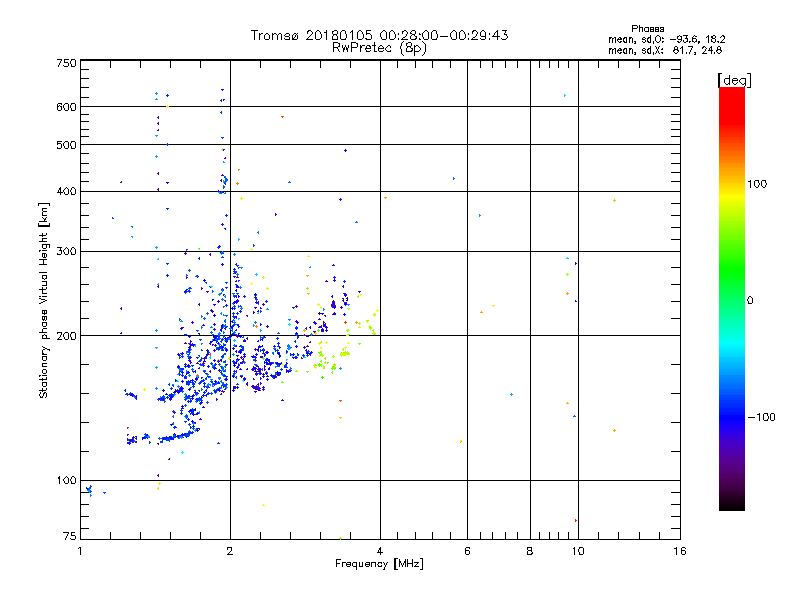Click x-axis tick label '4'
The height and width of the screenshot is (600, 800).
click(380, 551)
